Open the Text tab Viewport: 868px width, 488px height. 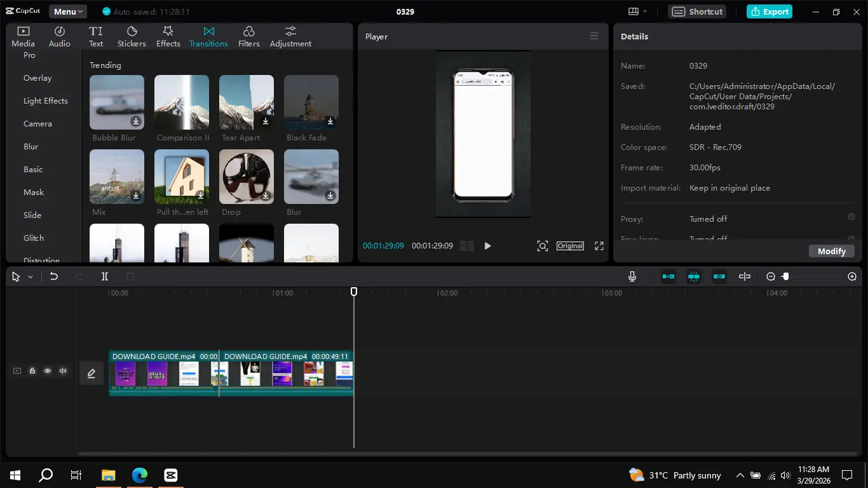[x=96, y=37]
